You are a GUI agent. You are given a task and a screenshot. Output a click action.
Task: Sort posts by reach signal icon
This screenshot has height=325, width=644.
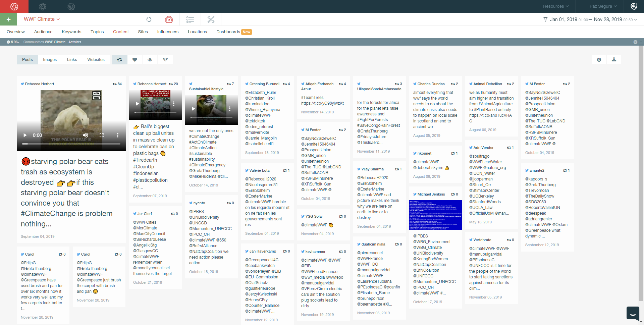pyautogui.click(x=165, y=60)
